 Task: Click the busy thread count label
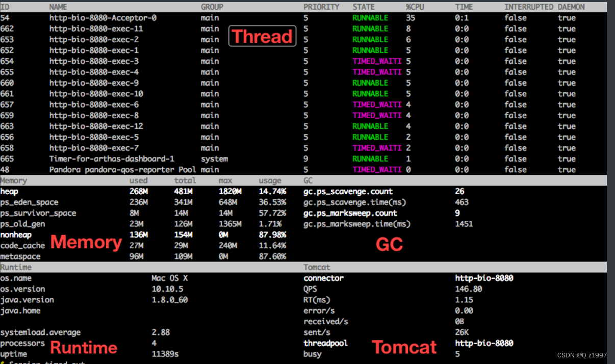pos(313,354)
